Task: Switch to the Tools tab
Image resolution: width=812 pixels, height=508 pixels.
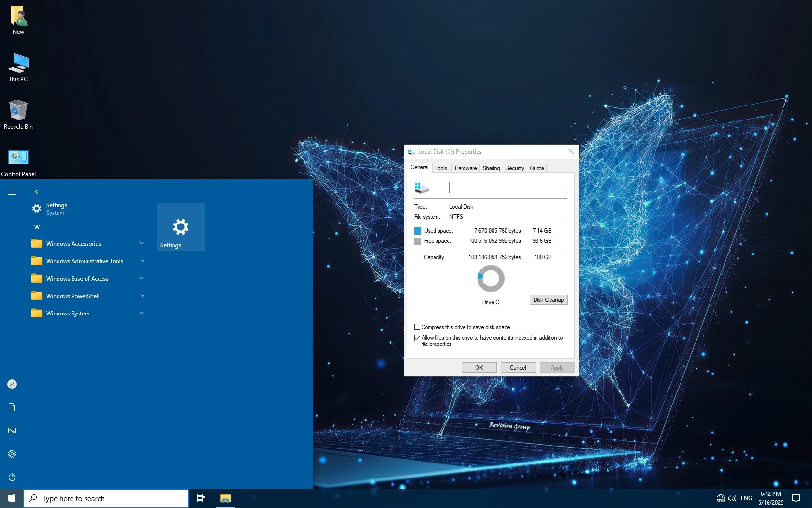Action: click(x=440, y=168)
